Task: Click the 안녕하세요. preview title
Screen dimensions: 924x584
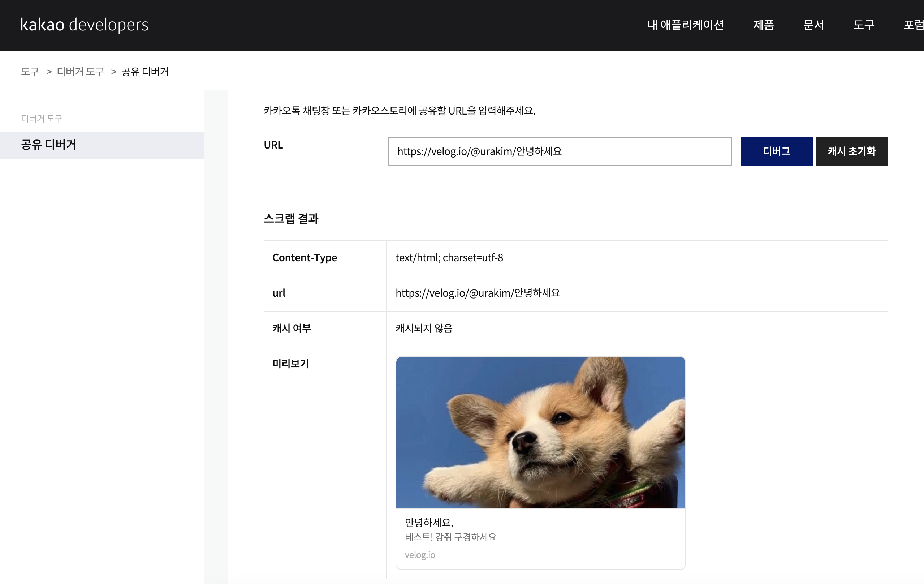Action: point(429,522)
